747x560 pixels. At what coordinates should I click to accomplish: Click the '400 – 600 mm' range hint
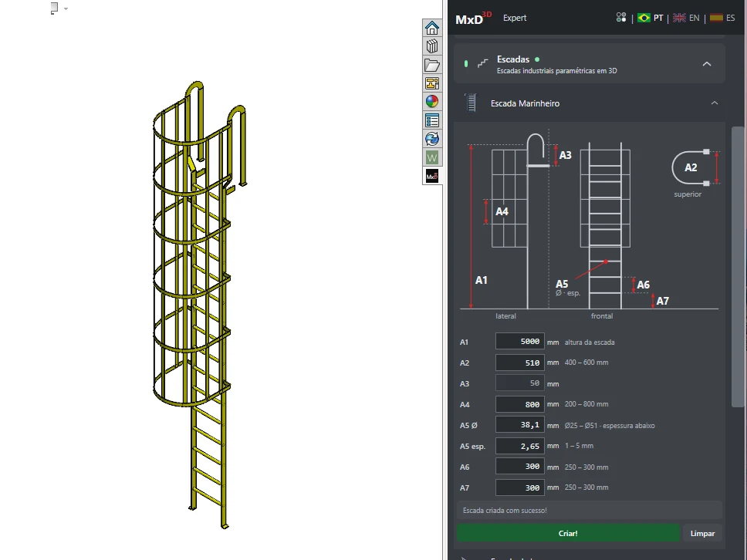586,363
